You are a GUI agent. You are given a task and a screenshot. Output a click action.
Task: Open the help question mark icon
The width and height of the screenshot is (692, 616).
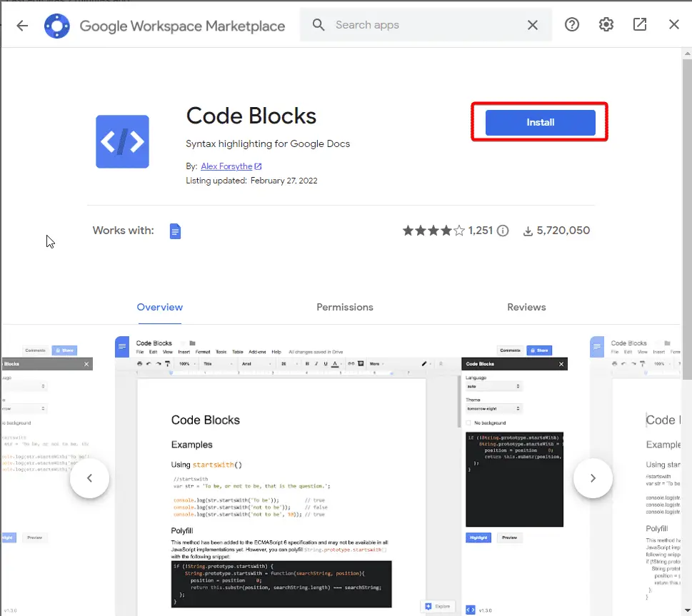tap(572, 24)
